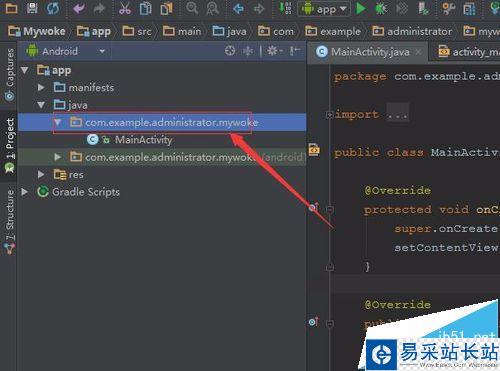The width and height of the screenshot is (500, 371).
Task: Click the 'package' keyword in editor
Action: tap(360, 77)
